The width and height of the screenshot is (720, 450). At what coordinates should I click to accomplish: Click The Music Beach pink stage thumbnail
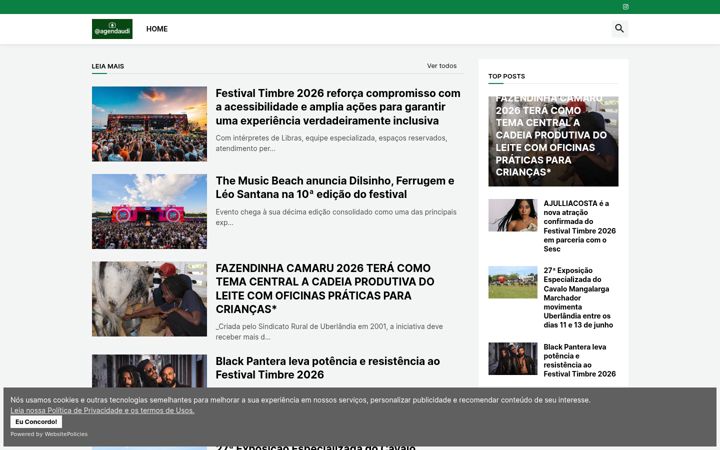click(x=149, y=211)
